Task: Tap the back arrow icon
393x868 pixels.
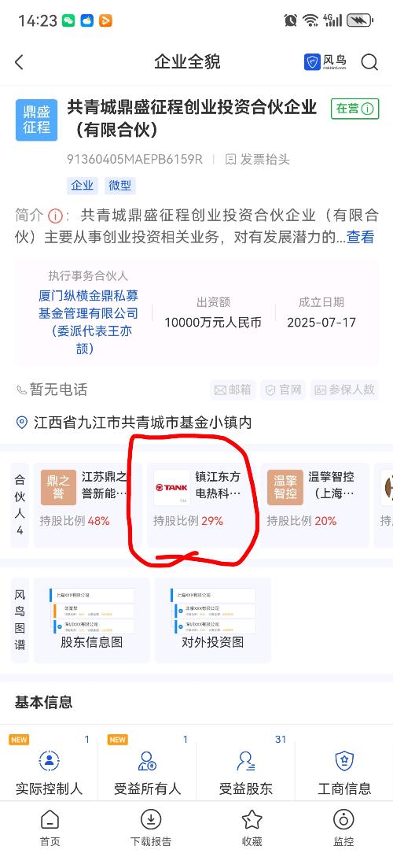Action: coord(20,62)
